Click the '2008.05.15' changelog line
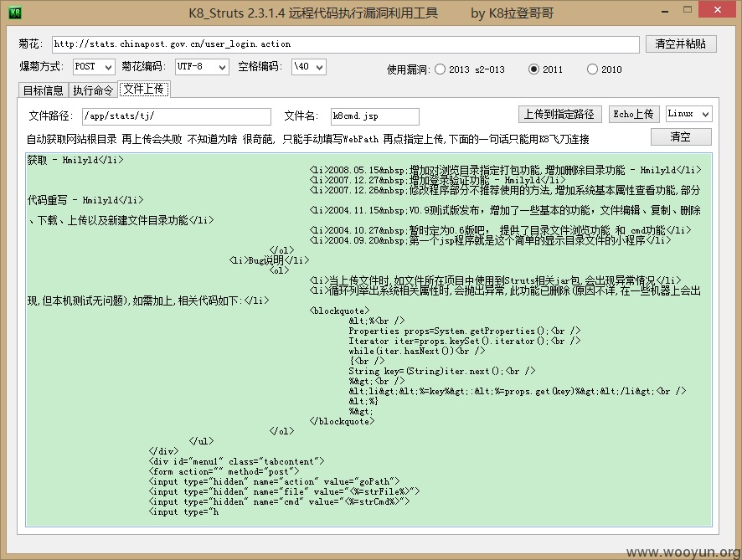Viewport: 742px width, 560px height. [x=505, y=170]
